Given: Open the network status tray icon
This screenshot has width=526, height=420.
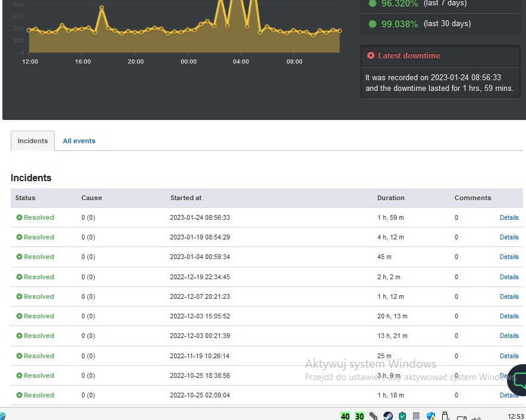Looking at the screenshot, I should tap(462, 418).
